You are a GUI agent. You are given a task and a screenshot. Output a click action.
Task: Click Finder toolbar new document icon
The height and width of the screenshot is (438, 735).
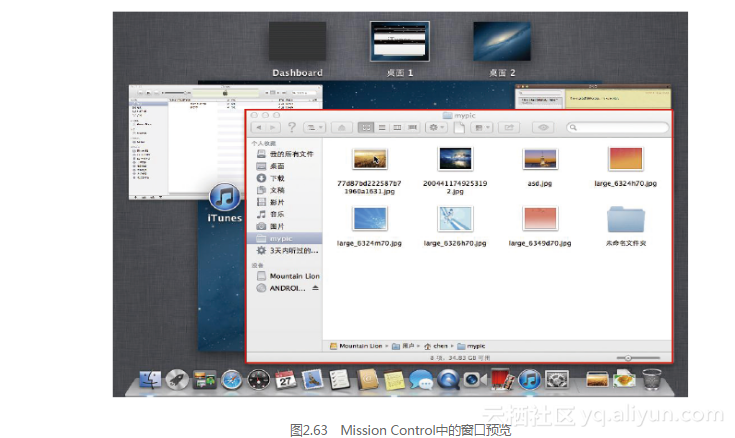pos(459,127)
